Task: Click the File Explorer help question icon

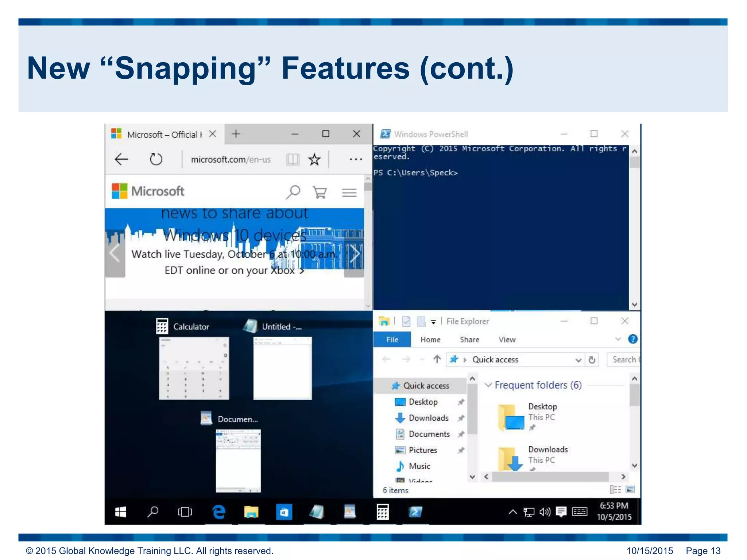Action: [x=632, y=339]
